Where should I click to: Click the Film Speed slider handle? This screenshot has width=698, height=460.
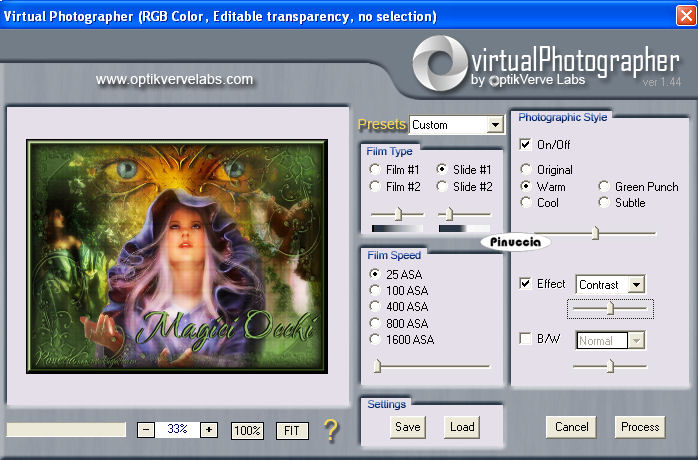click(377, 366)
